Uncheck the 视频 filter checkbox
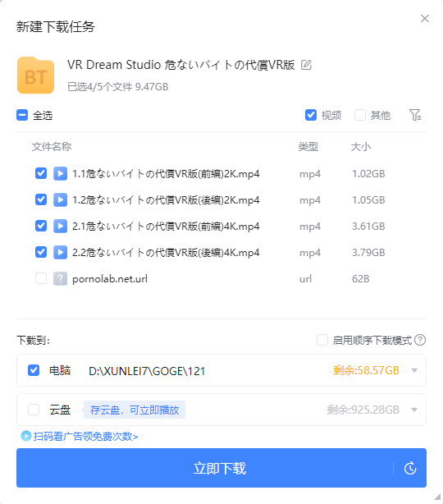 pos(311,115)
